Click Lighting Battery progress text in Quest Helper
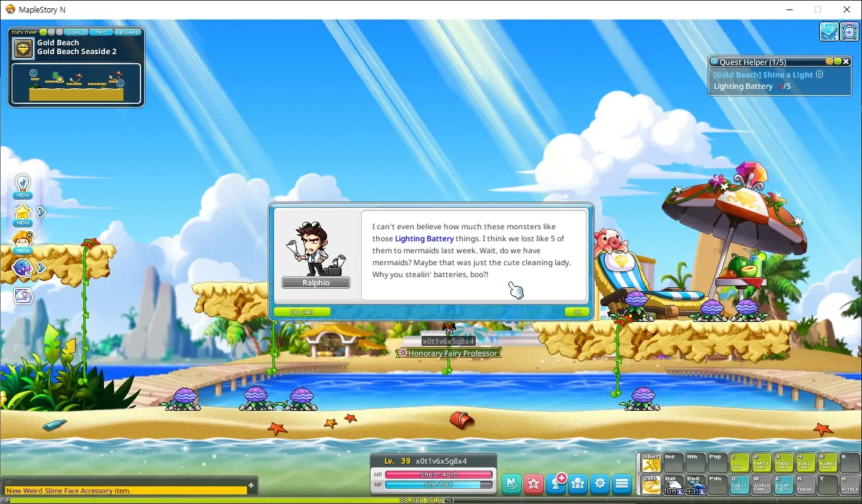 (x=752, y=86)
